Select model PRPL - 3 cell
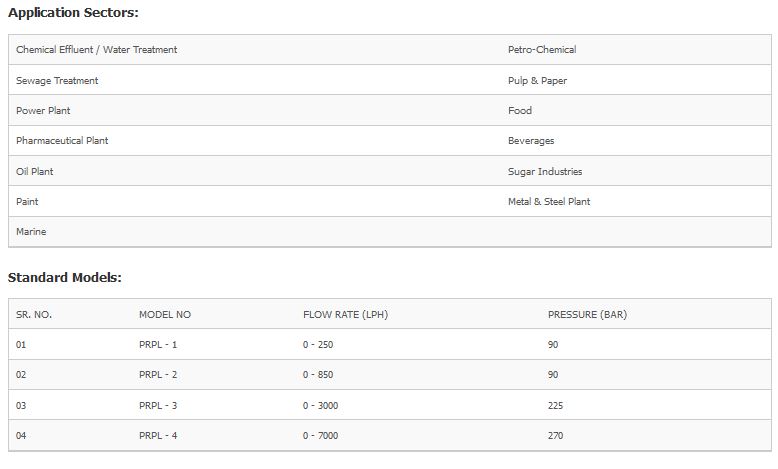Viewport: 778px width, 469px height. (158, 406)
